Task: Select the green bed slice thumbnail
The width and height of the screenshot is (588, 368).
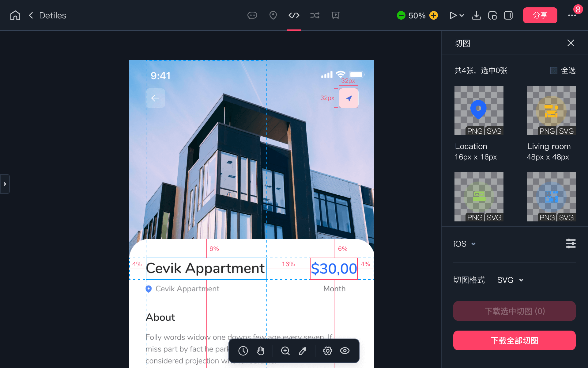Action: (x=479, y=197)
